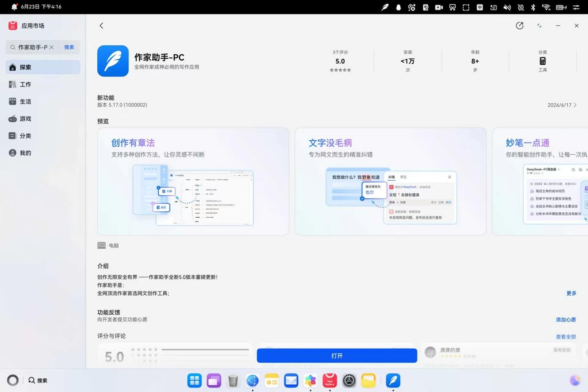Switch the 中 input method indicator
588x392 pixels.
[x=479, y=7]
